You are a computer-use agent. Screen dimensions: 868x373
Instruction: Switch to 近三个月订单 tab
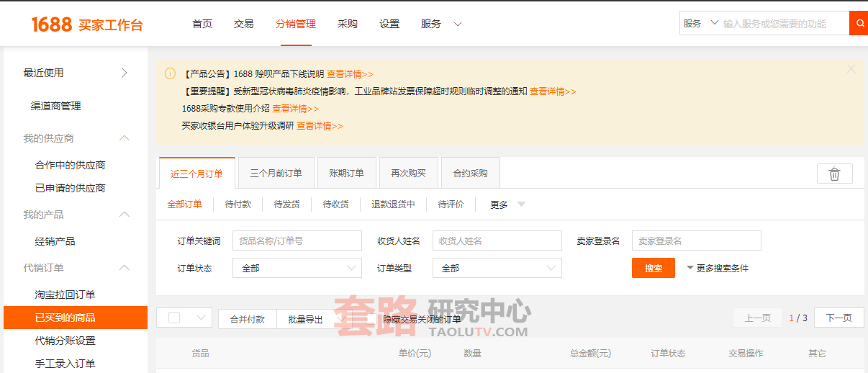(197, 174)
